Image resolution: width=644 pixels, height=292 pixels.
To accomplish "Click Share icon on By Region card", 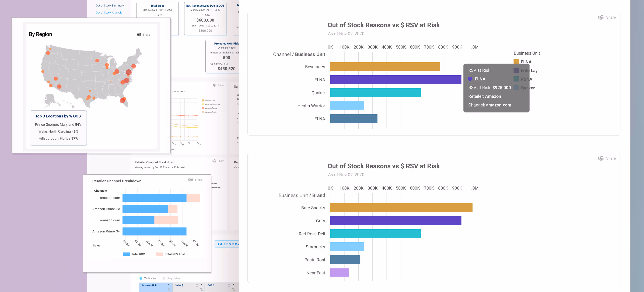I will click(x=139, y=35).
